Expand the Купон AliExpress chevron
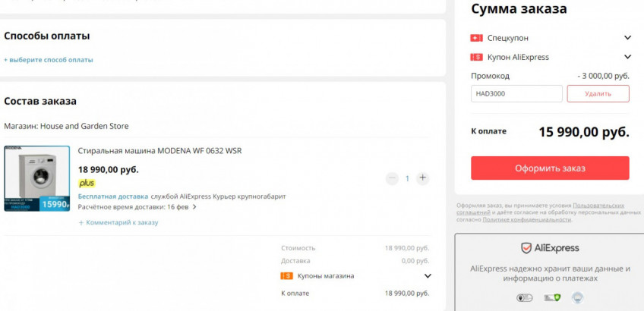 click(627, 57)
